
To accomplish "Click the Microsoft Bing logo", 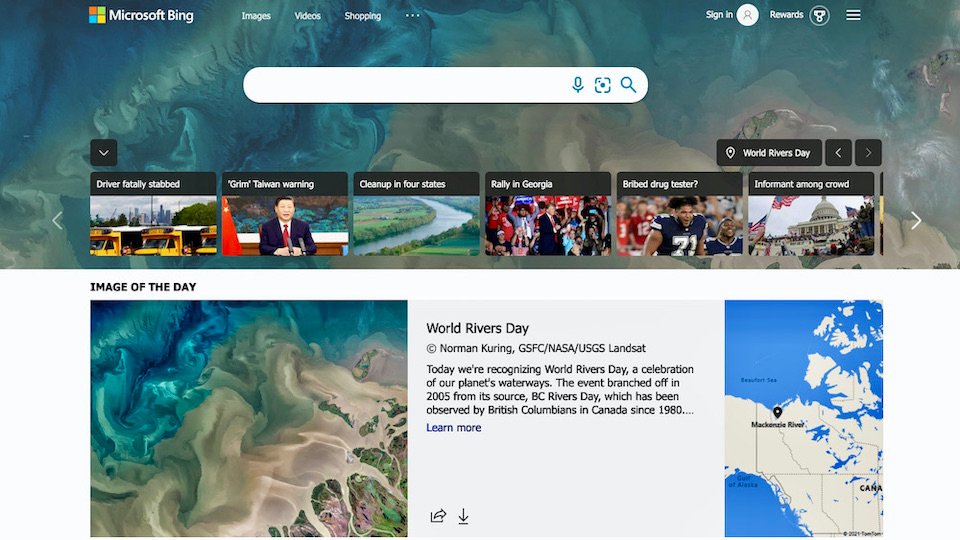I will pyautogui.click(x=141, y=15).
